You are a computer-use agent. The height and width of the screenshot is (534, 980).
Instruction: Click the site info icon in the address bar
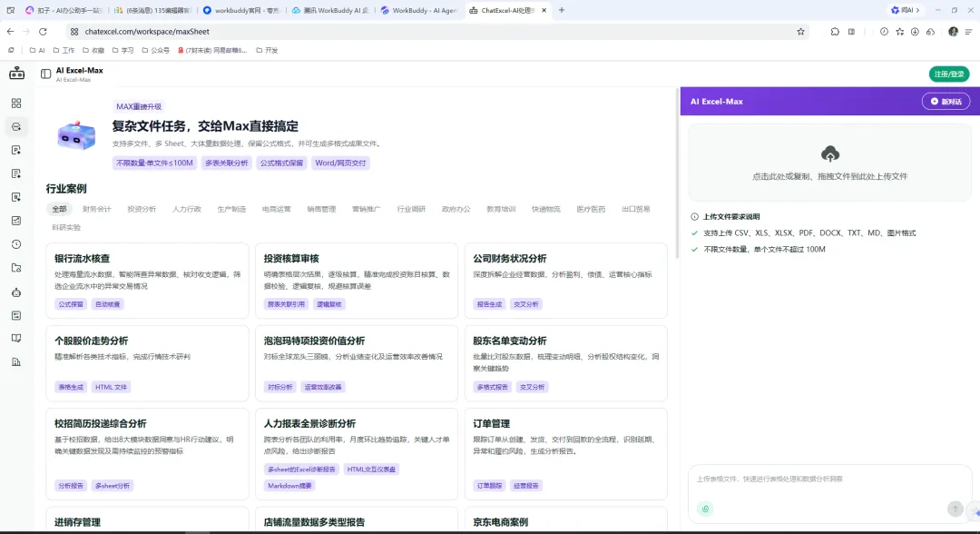tap(74, 31)
